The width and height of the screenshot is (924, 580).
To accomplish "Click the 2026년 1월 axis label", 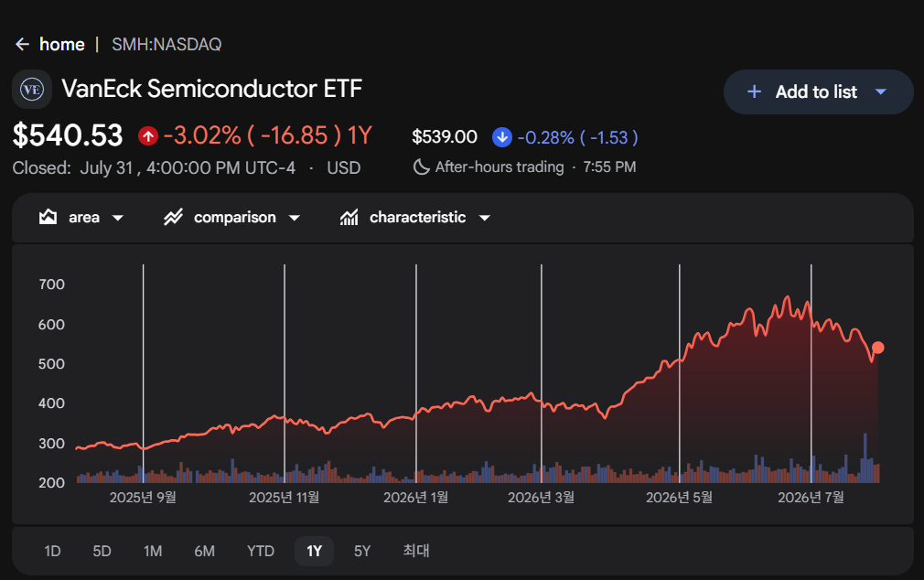I will tap(416, 498).
